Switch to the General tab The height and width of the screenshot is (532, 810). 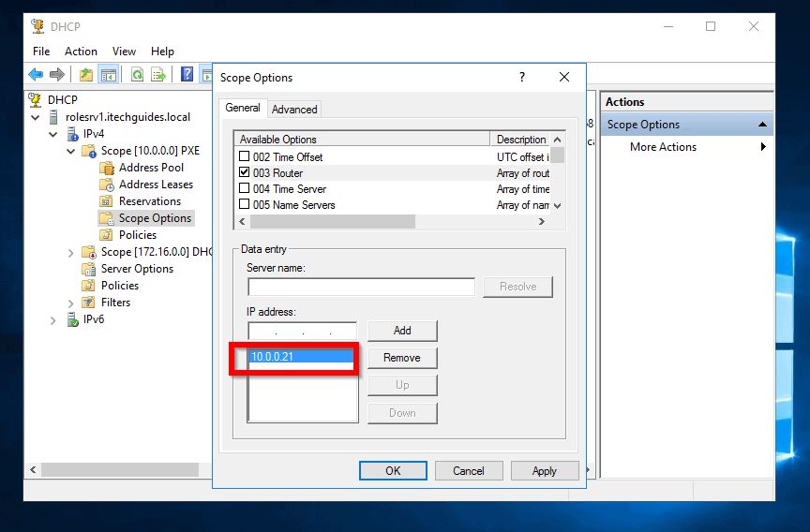click(242, 108)
